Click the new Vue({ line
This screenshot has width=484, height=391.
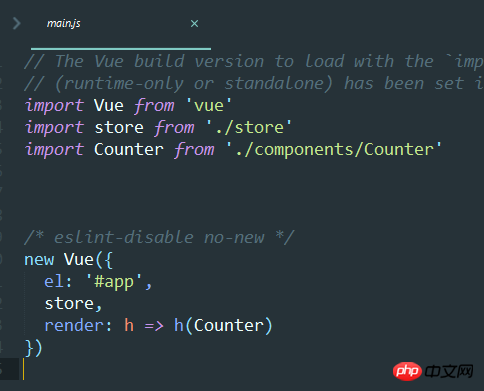[69, 259]
